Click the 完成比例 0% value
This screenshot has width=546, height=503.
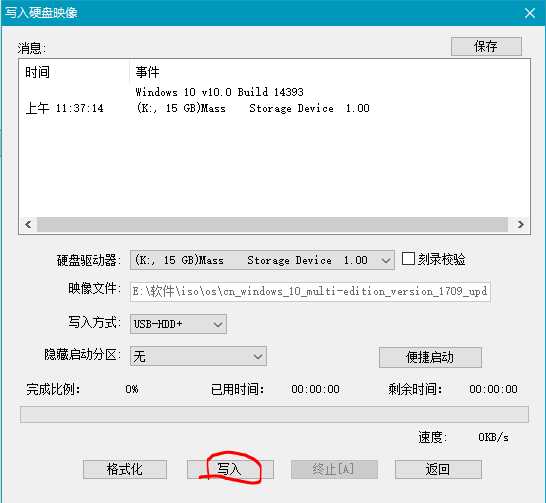pyautogui.click(x=132, y=389)
